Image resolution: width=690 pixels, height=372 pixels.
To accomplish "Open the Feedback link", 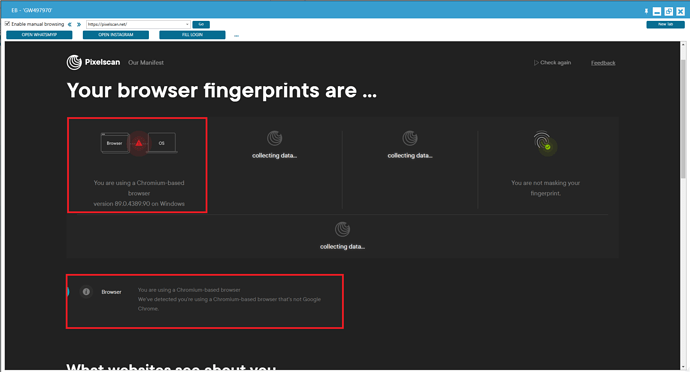I will [603, 63].
